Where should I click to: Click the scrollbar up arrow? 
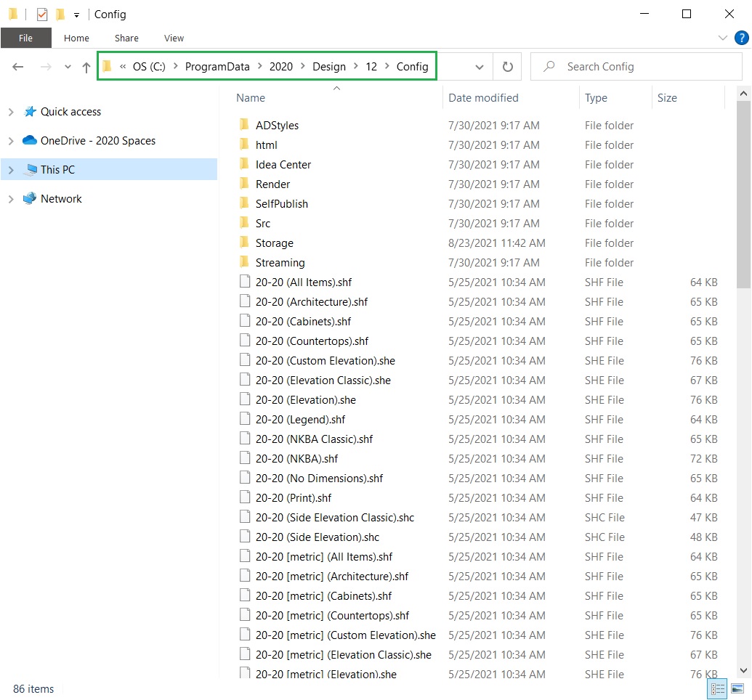(x=743, y=94)
